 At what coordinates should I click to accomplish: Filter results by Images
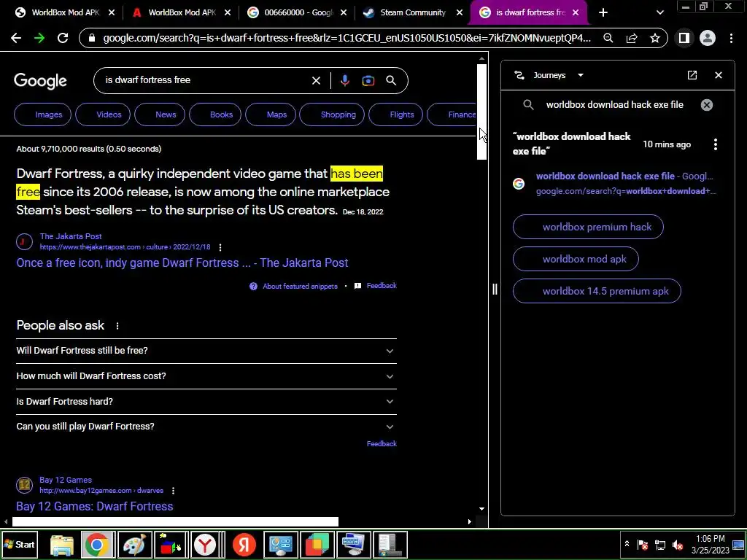pyautogui.click(x=43, y=114)
